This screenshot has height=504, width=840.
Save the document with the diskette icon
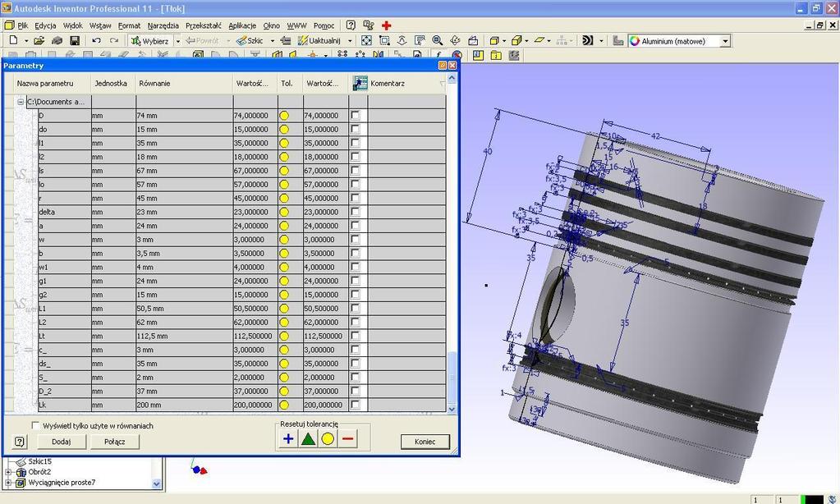(x=75, y=41)
